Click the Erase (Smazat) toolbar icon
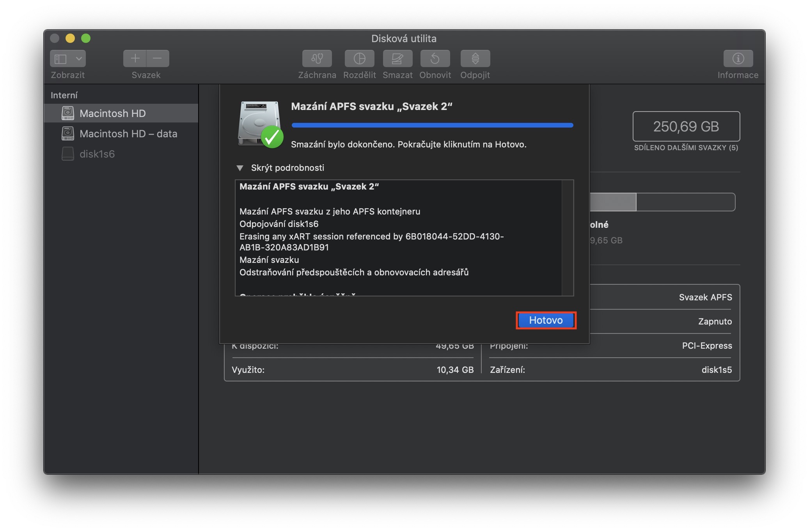Screen dimensions: 809x532 click(397, 59)
